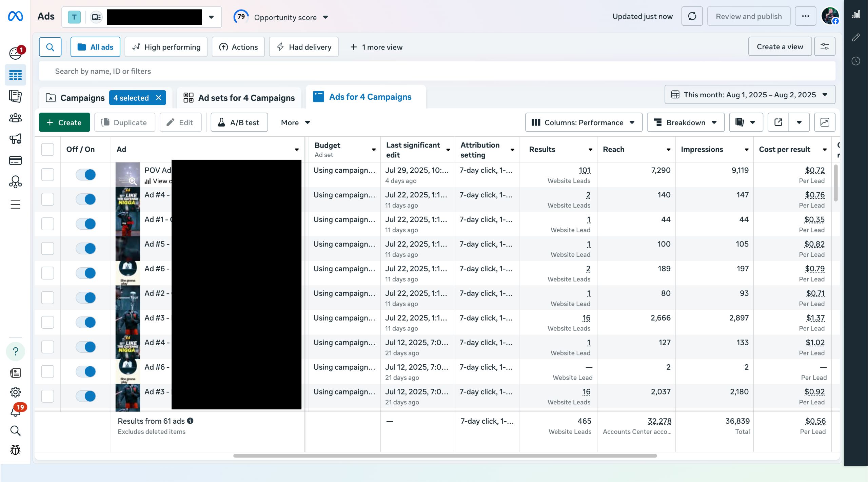Open the ad account selector dropdown

tap(142, 17)
